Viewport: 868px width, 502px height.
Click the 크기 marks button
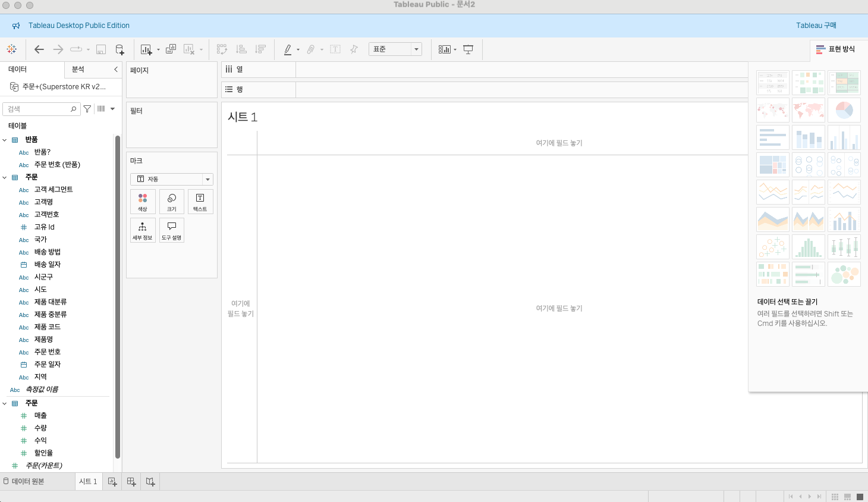click(x=172, y=202)
